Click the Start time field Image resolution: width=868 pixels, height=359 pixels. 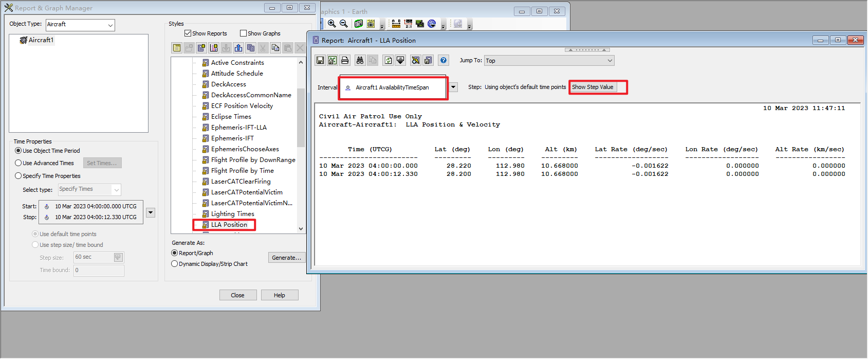click(91, 206)
